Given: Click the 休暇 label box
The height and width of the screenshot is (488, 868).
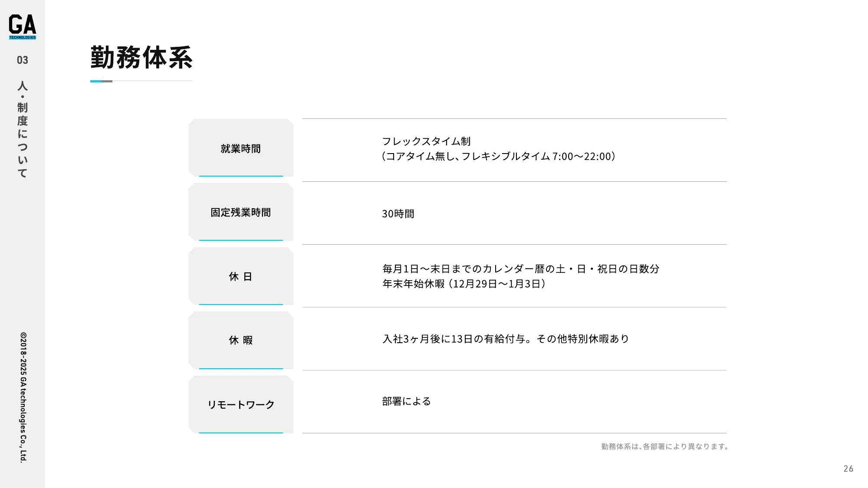Looking at the screenshot, I should pyautogui.click(x=241, y=341).
